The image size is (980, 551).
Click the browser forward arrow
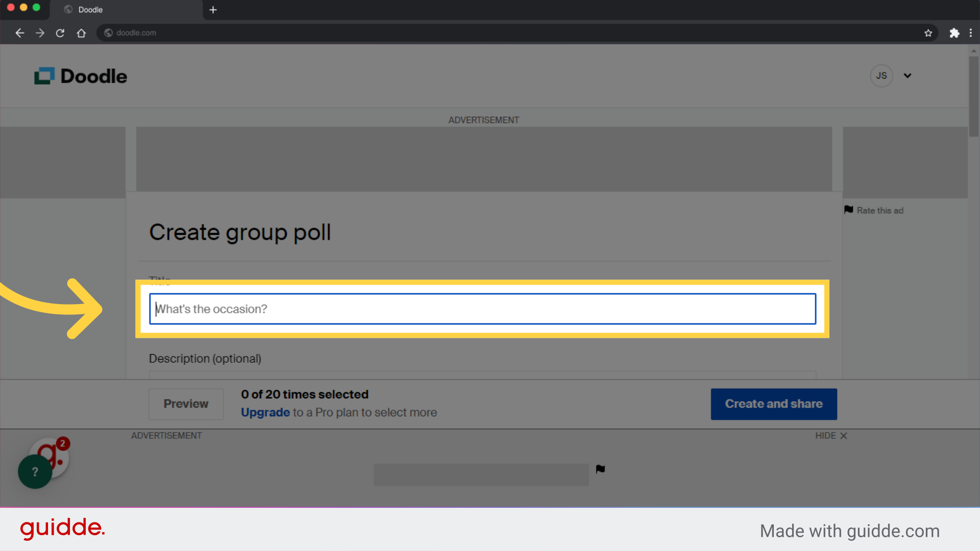tap(40, 33)
